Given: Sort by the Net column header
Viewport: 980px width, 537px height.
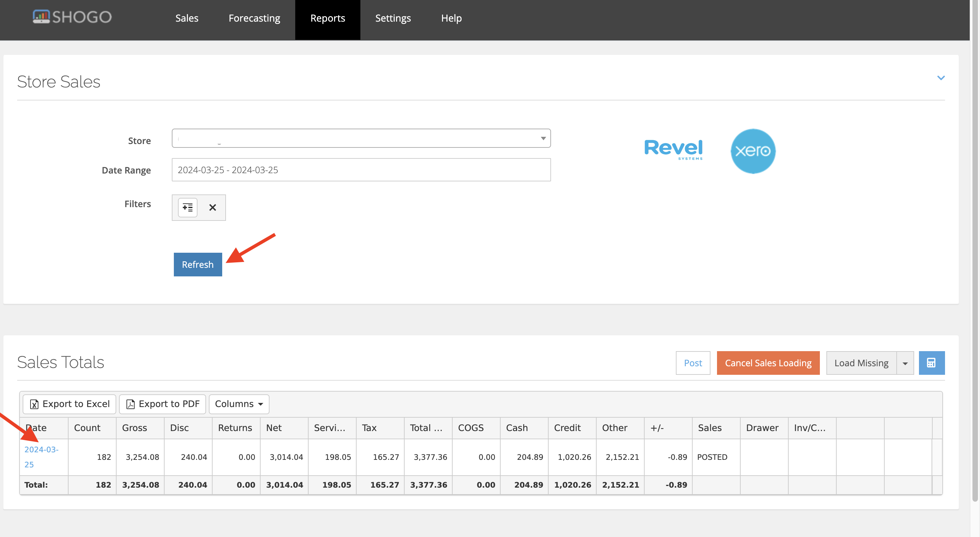Looking at the screenshot, I should (x=284, y=428).
